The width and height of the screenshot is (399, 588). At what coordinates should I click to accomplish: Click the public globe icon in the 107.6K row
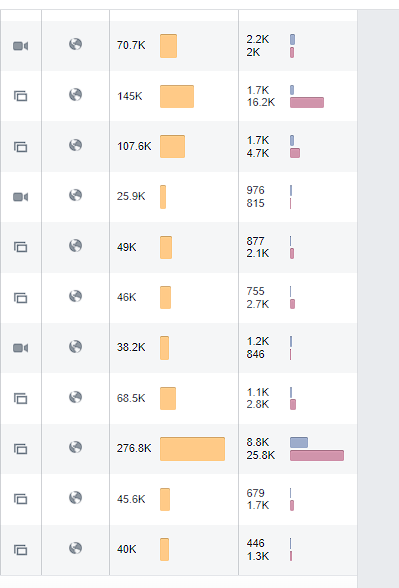pyautogui.click(x=75, y=145)
